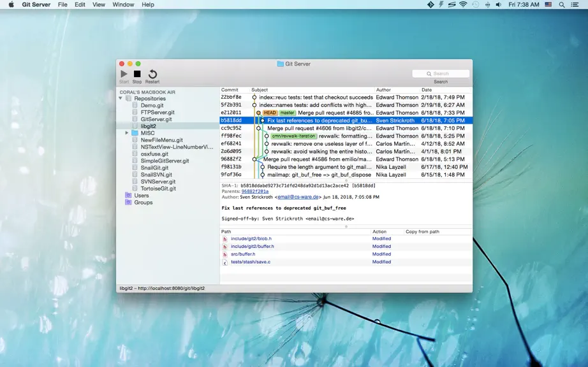
Task: Select the SimpleGitServer.git repository icon
Action: [135, 161]
